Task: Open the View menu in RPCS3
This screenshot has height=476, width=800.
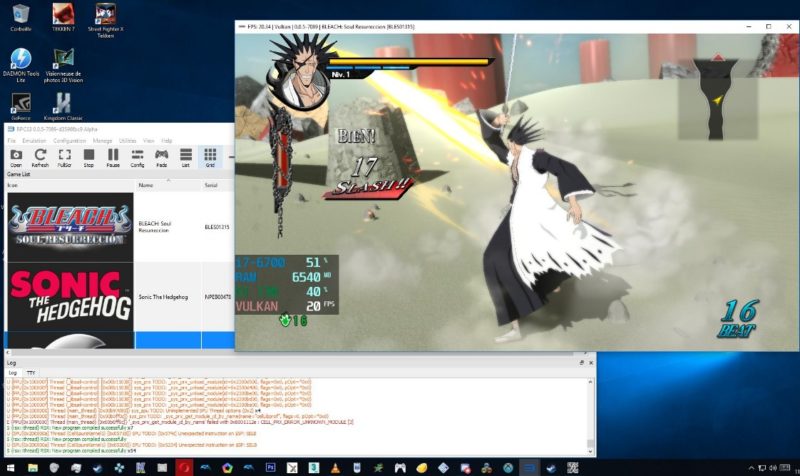Action: coord(148,141)
